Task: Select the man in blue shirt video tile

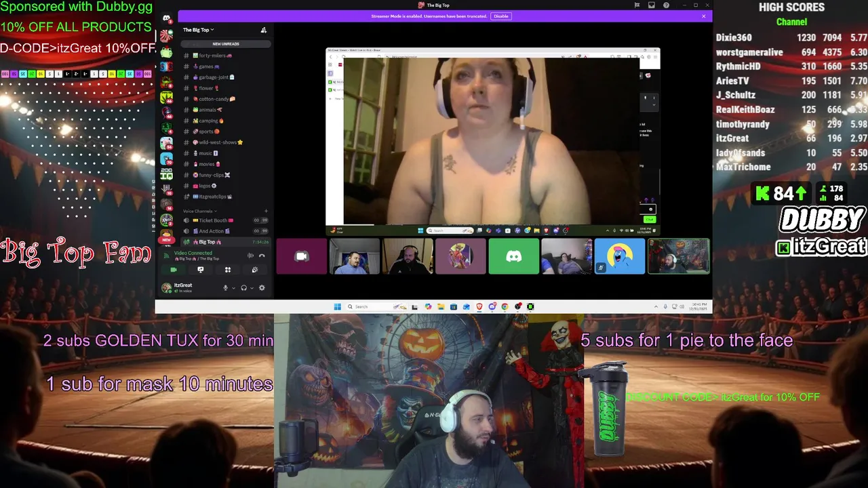Action: click(355, 256)
